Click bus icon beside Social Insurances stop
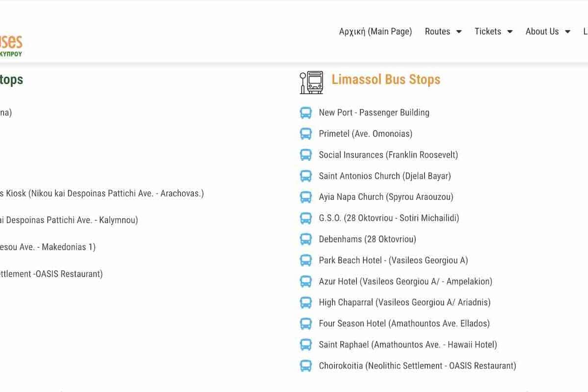Viewport: 588px width, 392px height. pos(306,155)
